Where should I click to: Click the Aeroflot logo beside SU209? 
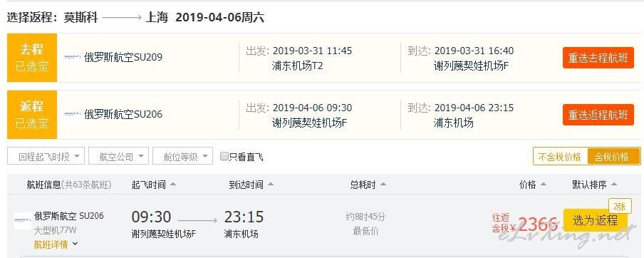73,57
